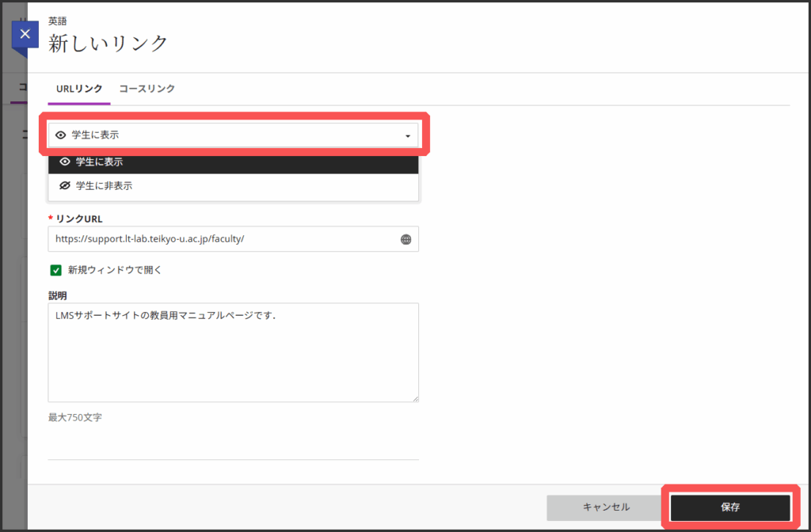Click the globe icon in the リンクURL field

pos(405,239)
